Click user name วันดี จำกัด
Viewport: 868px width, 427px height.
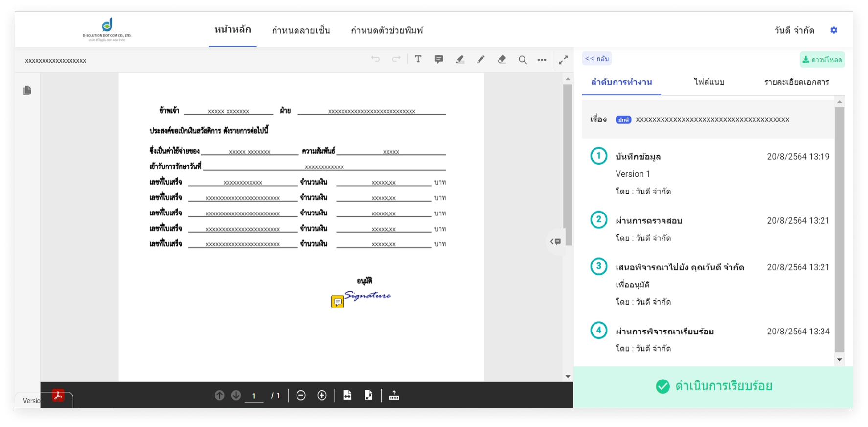pyautogui.click(x=794, y=30)
